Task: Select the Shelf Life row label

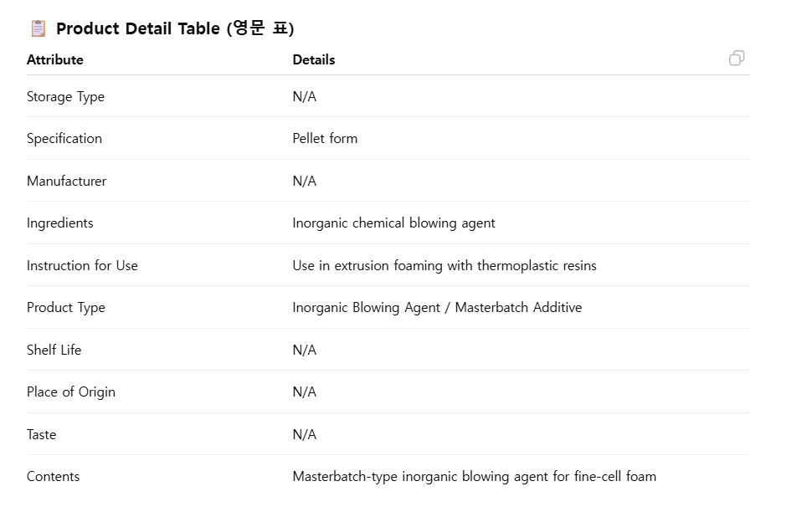Action: click(54, 351)
